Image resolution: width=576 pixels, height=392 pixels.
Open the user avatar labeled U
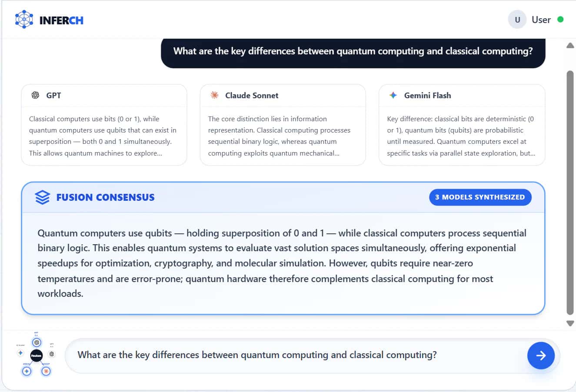tap(517, 20)
